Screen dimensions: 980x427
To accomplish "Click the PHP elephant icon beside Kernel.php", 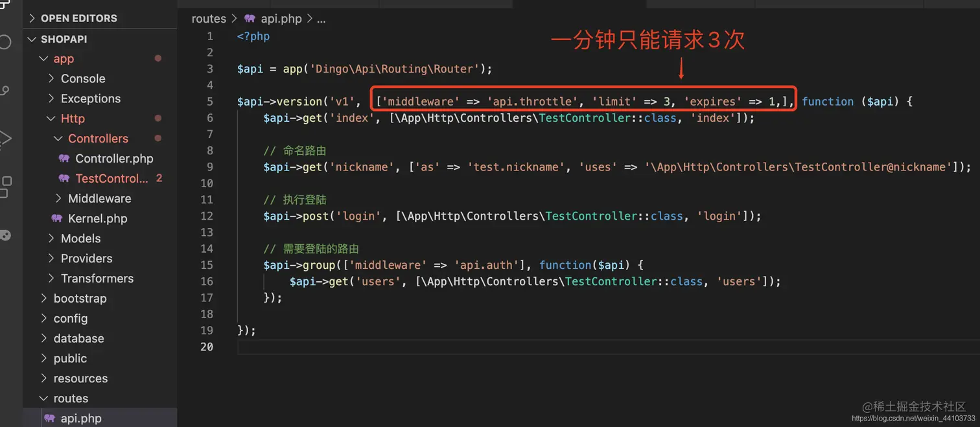I will click(x=57, y=218).
